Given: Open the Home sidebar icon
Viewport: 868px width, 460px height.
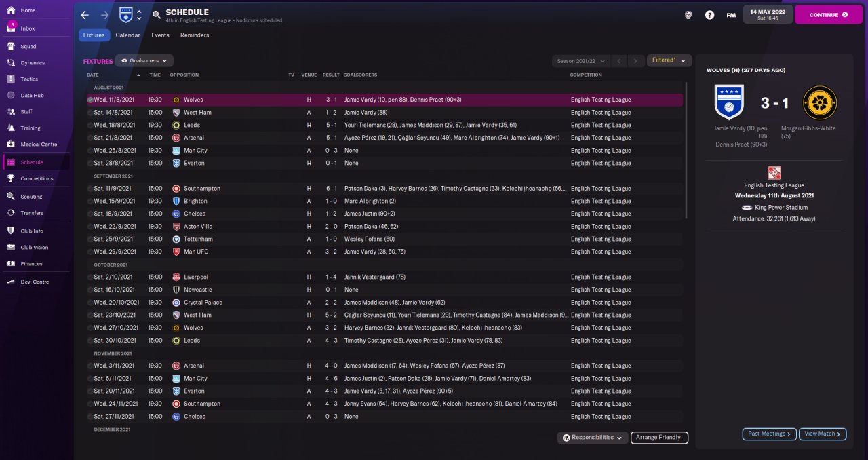Looking at the screenshot, I should click(x=11, y=11).
